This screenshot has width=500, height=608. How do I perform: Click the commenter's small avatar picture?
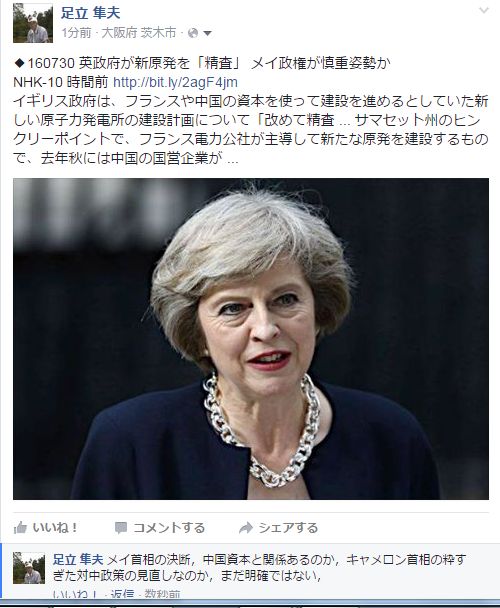pos(29,568)
